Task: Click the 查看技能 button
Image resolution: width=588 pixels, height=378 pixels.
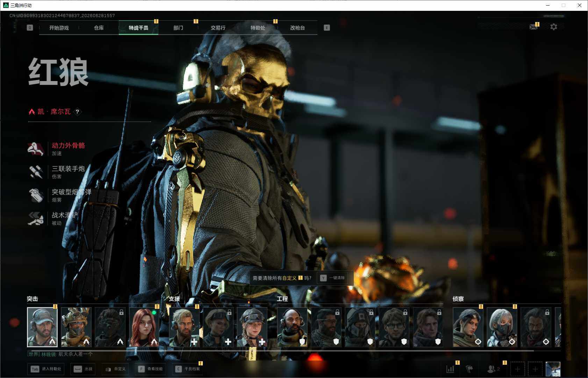Action: (x=151, y=369)
